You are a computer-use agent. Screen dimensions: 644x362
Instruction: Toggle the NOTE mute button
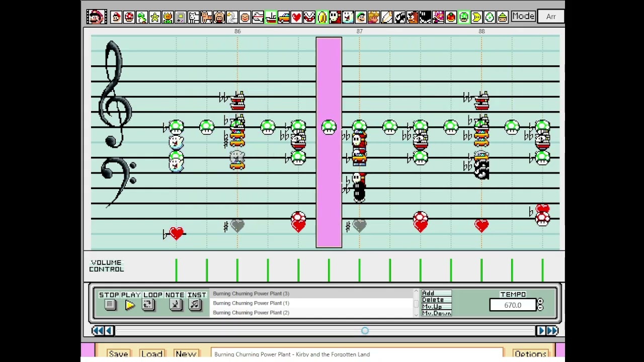click(175, 305)
